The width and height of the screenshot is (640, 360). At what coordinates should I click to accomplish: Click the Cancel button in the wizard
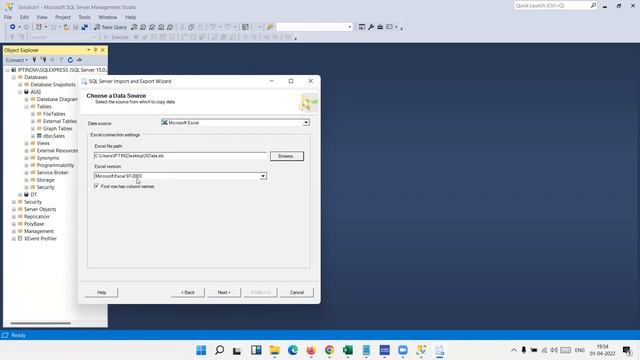click(x=297, y=292)
